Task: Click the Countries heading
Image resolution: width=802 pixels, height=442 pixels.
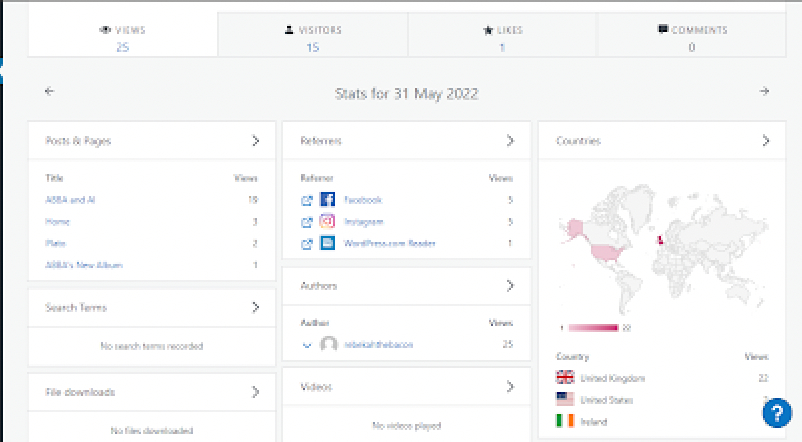Action: tap(578, 141)
